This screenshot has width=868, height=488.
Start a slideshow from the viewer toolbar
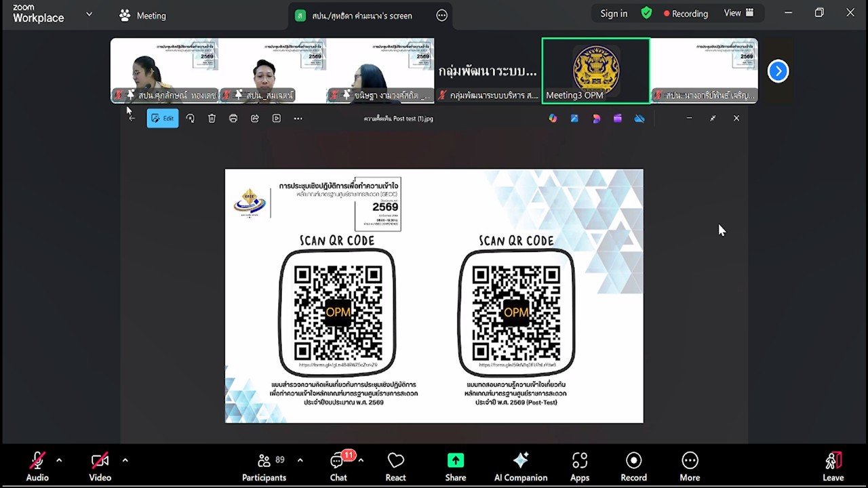[277, 118]
